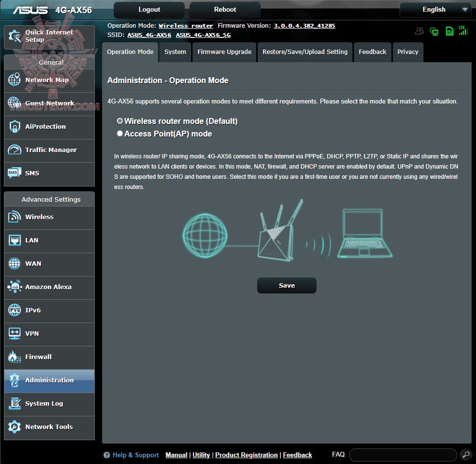This screenshot has height=464, width=476.
Task: Click the ASUS logo
Action: [x=30, y=10]
